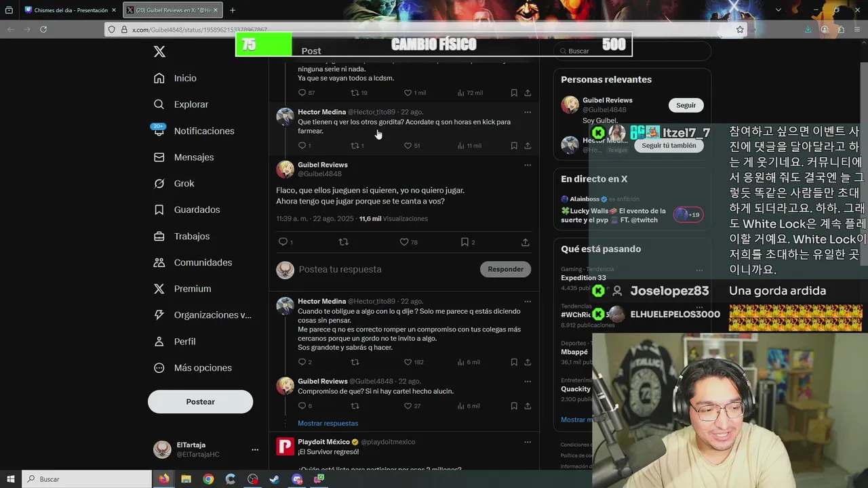The image size is (868, 488).
Task: Like Hector Medina's post with 51 likes
Action: [x=412, y=146]
